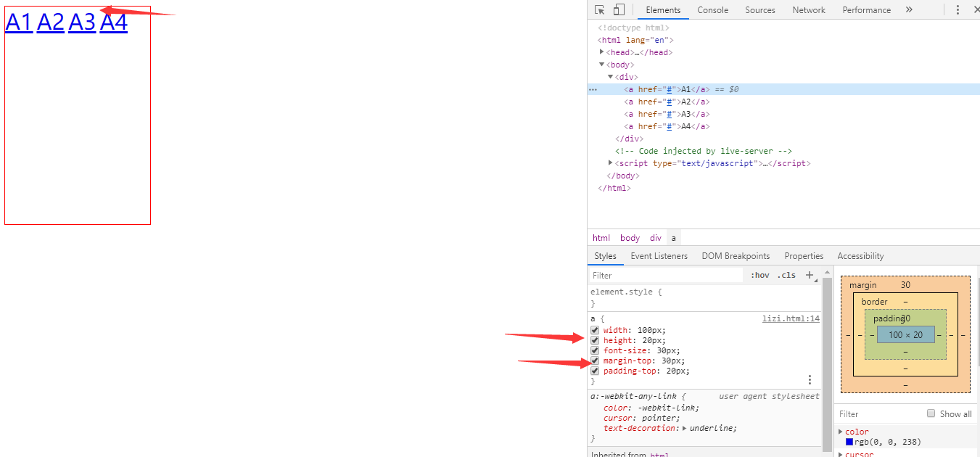980x457 pixels.
Task: Open the Console tab
Action: 713,9
